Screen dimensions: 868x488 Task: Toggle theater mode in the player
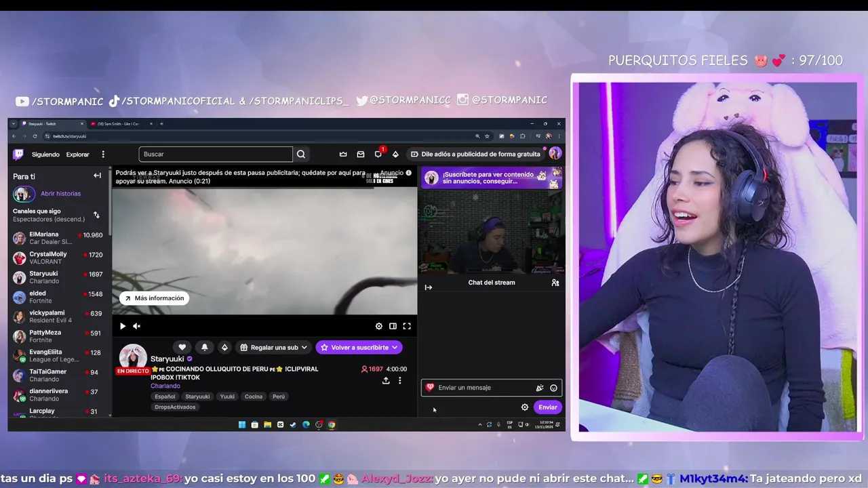tap(393, 326)
